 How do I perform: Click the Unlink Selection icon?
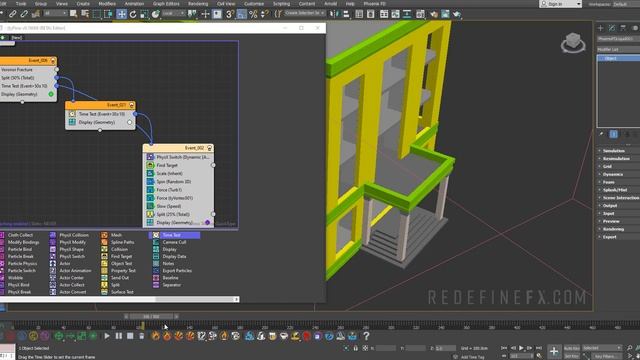click(x=24, y=14)
